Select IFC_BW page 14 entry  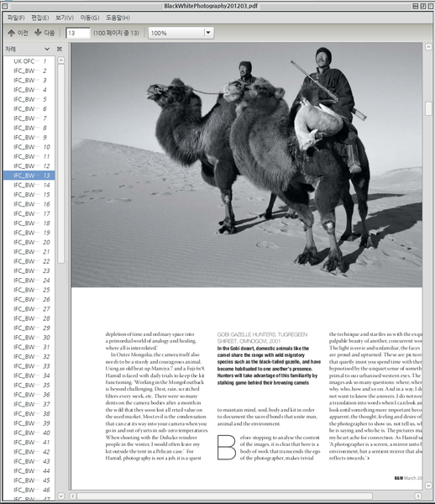[x=29, y=185]
